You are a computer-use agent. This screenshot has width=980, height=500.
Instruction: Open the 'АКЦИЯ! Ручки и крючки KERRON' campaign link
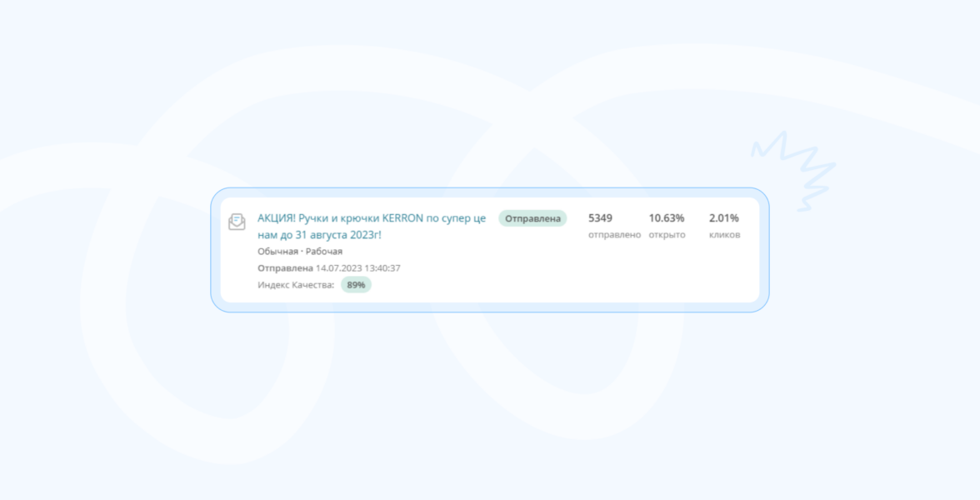(372, 227)
